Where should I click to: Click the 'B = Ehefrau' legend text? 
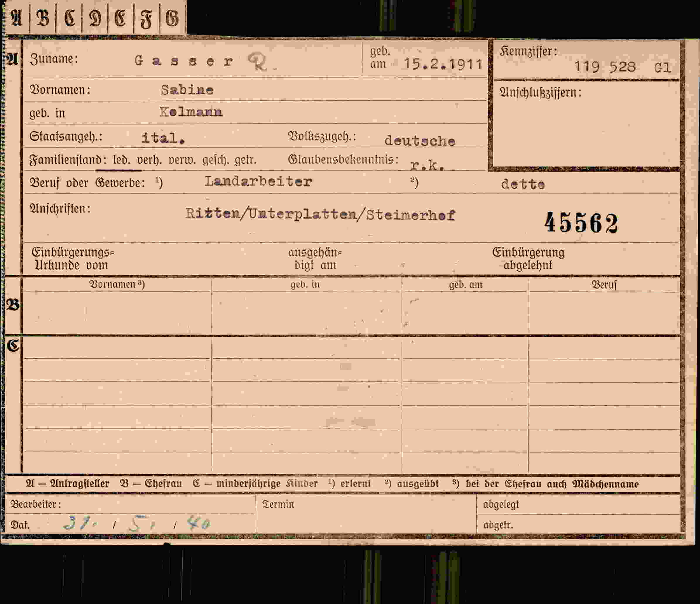click(x=151, y=483)
